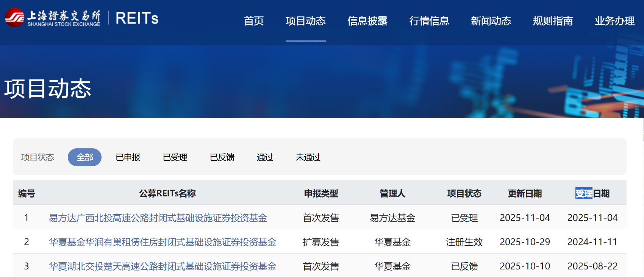Open 华夏湖北交投楚天高速公路 REIT fund link
The height and width of the screenshot is (277, 644).
[x=163, y=266]
